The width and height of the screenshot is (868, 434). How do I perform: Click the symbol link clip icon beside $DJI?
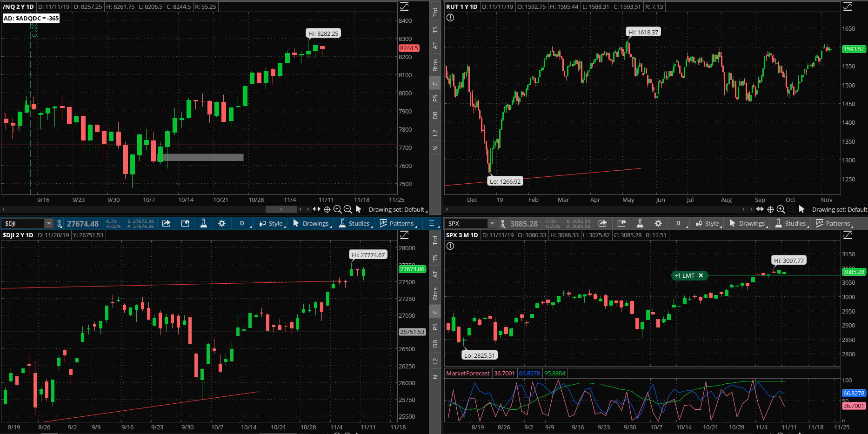pos(59,223)
